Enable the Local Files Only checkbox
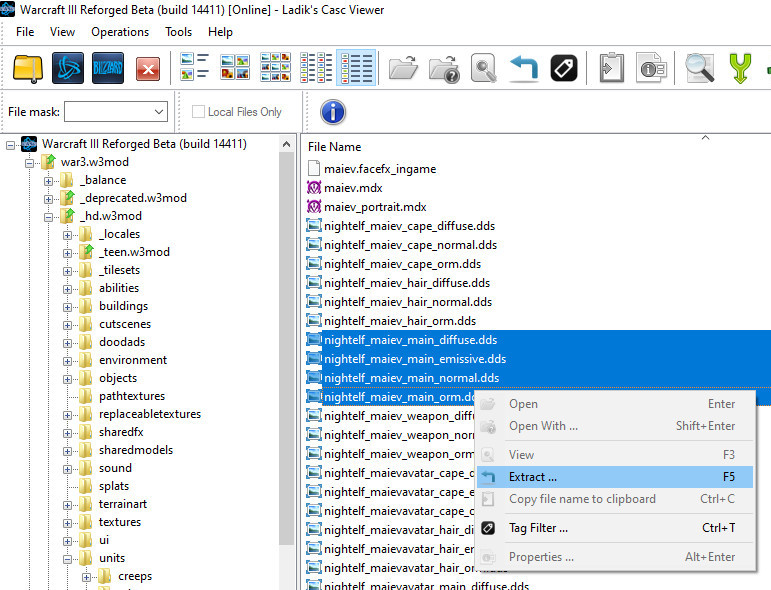Viewport: 771px width, 590px height. tap(198, 112)
